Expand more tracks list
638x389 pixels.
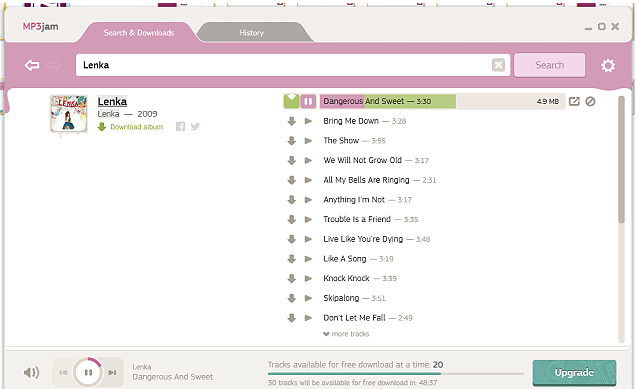[x=346, y=334]
